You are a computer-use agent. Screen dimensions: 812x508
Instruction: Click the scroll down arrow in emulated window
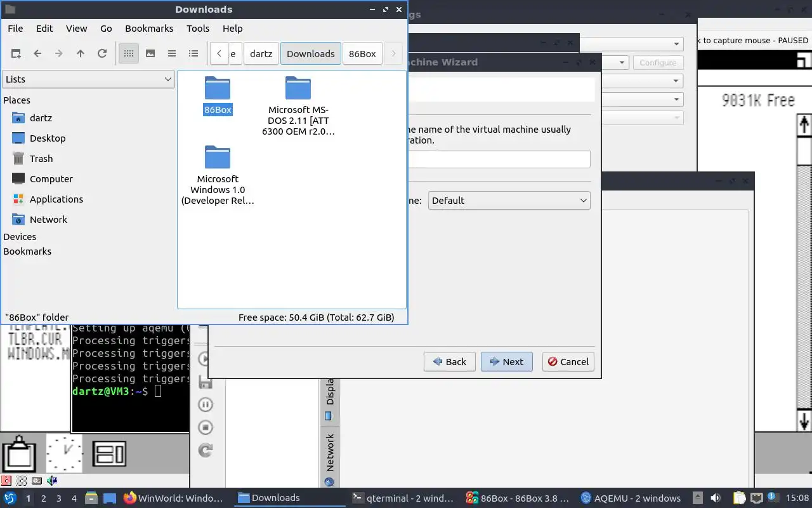(804, 421)
